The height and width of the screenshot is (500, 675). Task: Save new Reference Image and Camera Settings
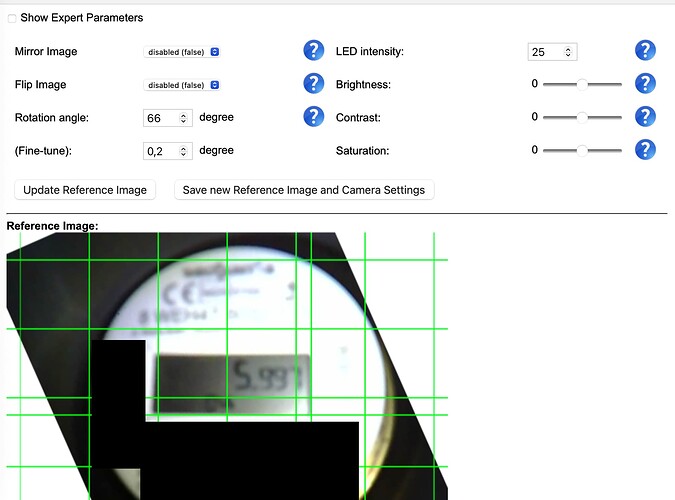304,190
